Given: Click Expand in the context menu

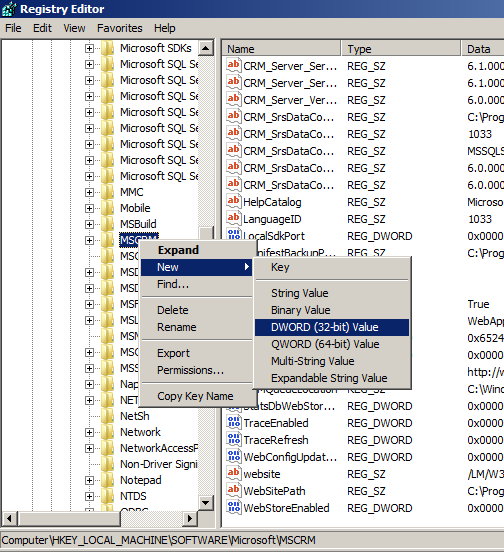Looking at the screenshot, I should pyautogui.click(x=196, y=250).
